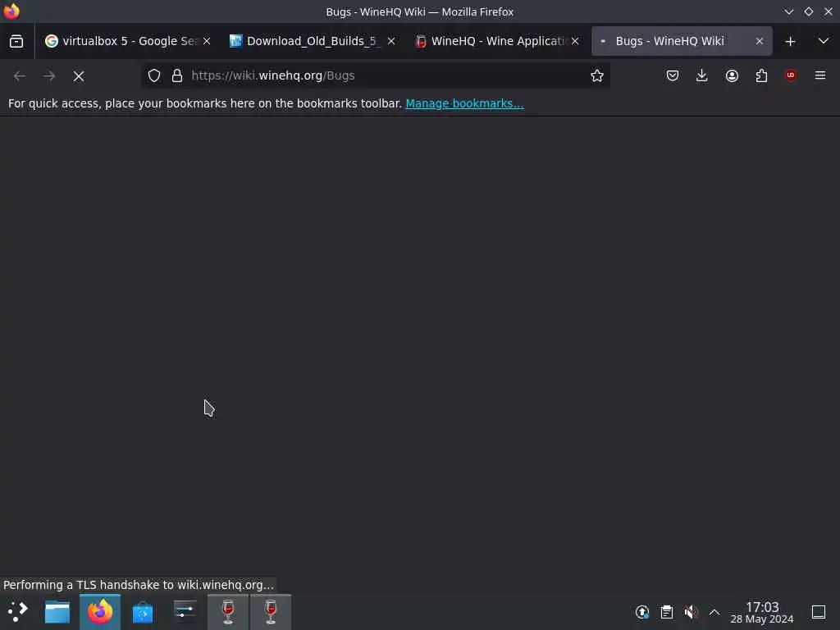Screen dimensions: 840x630
Task: Bookmark this page with the star
Action: point(597,75)
